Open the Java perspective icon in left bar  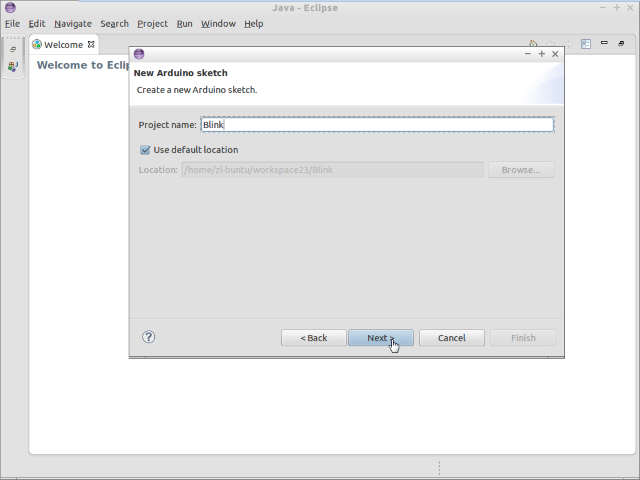pyautogui.click(x=13, y=66)
